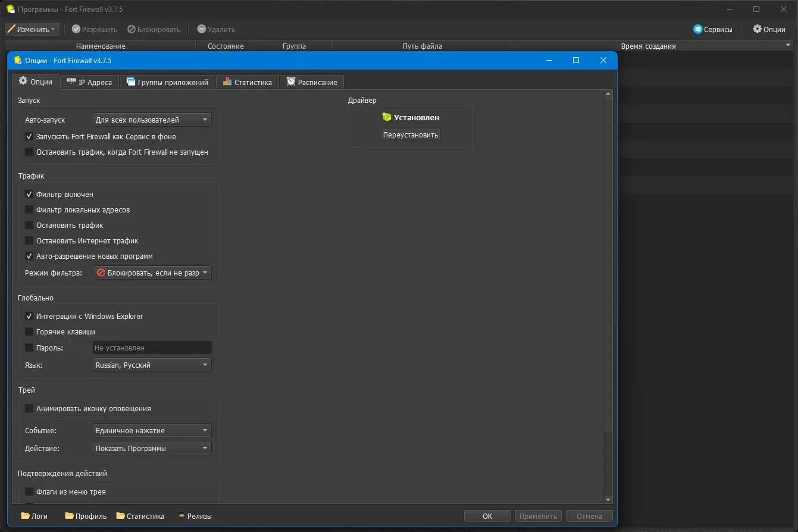Open the Статистика folder at dialog bottom
The width and height of the screenshot is (798, 532).
click(140, 516)
